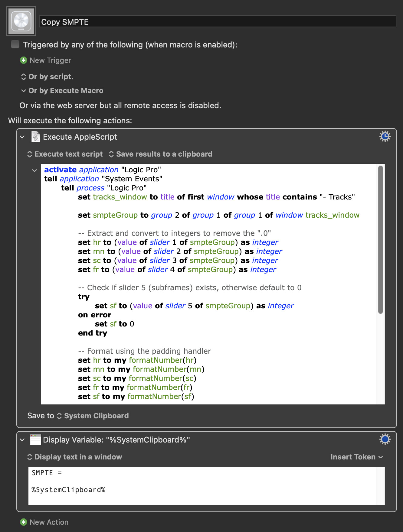Change the 'System Clipboard' save destination
This screenshot has height=532, width=403.
[93, 416]
